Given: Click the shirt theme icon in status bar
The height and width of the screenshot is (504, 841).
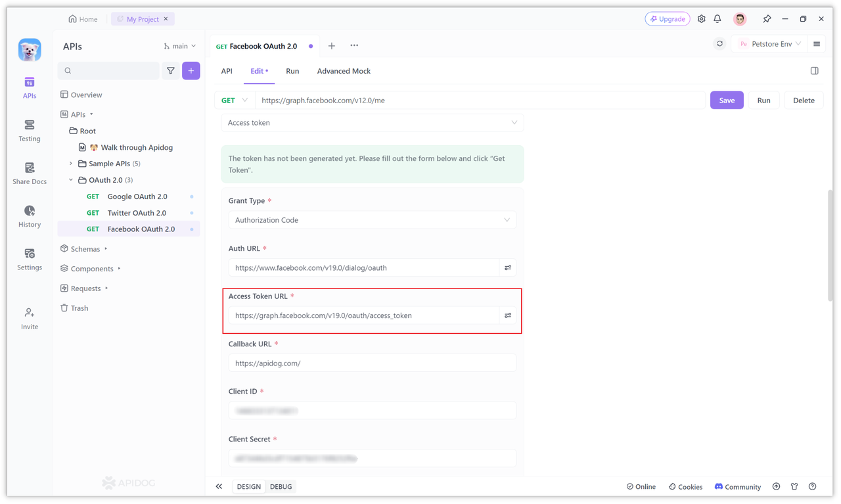Looking at the screenshot, I should coord(794,486).
